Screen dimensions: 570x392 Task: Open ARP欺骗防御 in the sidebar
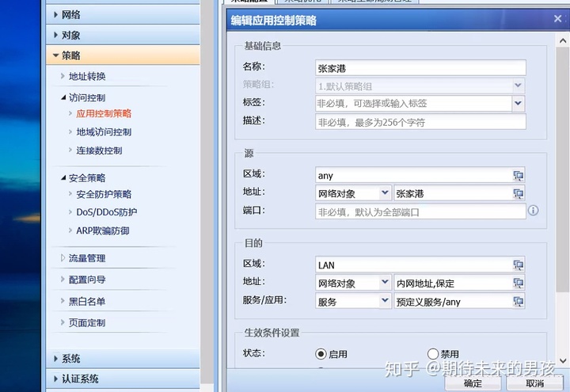(103, 230)
